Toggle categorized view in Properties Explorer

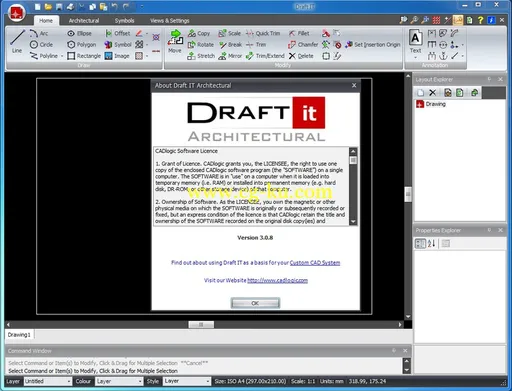coord(420,244)
